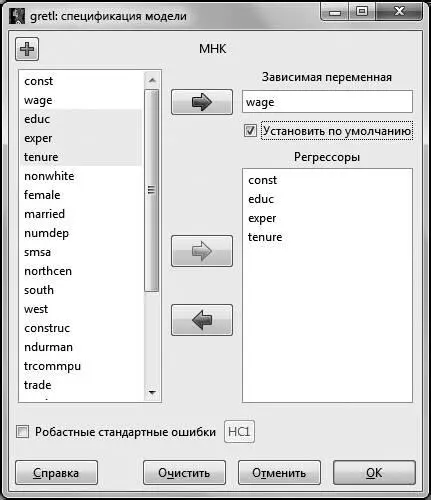431x500 pixels.
Task: Click the gretl application icon in title bar
Action: tap(17, 16)
